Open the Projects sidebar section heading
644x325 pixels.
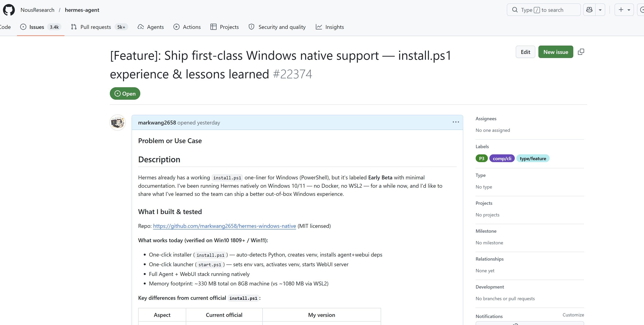pos(484,203)
